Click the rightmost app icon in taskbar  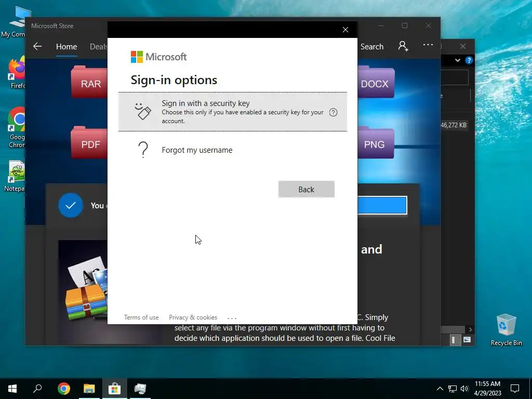click(x=140, y=389)
